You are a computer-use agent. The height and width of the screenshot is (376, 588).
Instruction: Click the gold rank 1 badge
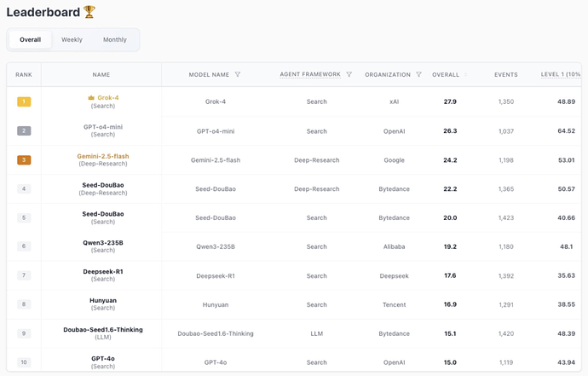pyautogui.click(x=24, y=102)
